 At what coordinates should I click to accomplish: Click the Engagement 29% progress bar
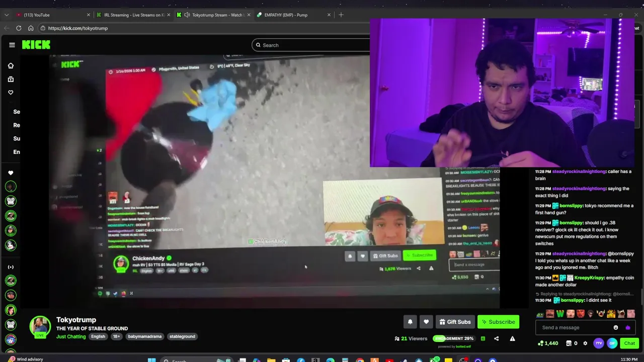click(x=453, y=338)
